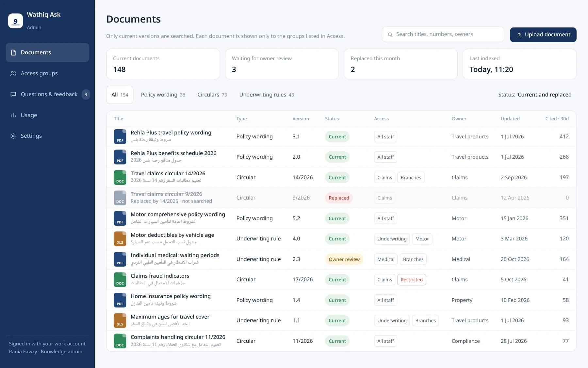Click the Settings gear icon
This screenshot has width=588, height=368.
coord(13,136)
